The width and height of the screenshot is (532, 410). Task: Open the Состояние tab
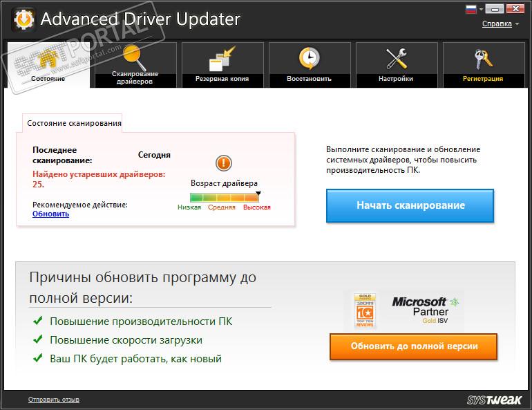pos(48,65)
